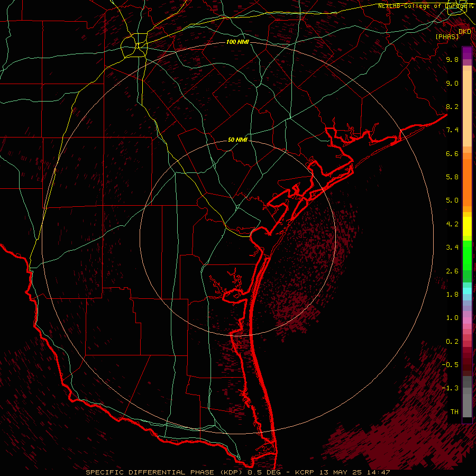Viewport: 476px width, 476px height.
Task: Click the -1.3 legend value
Action: coord(450,388)
